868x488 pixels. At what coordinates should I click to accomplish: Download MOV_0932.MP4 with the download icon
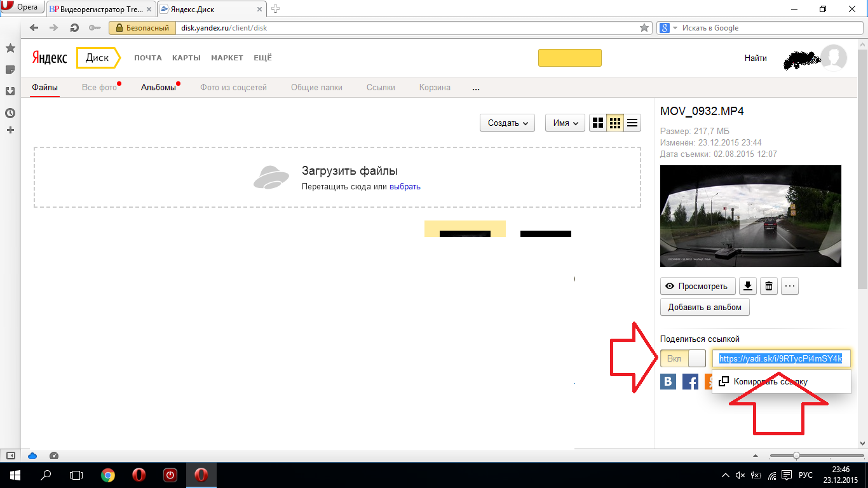click(748, 286)
